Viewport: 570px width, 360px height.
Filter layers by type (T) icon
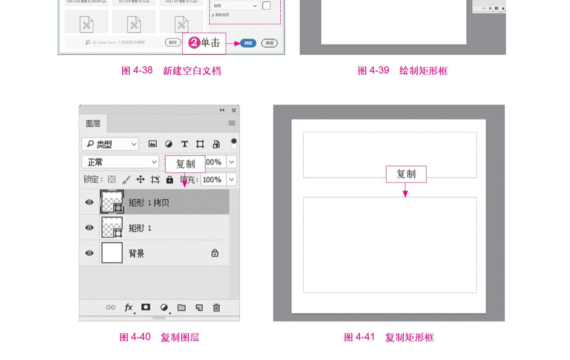(184, 144)
